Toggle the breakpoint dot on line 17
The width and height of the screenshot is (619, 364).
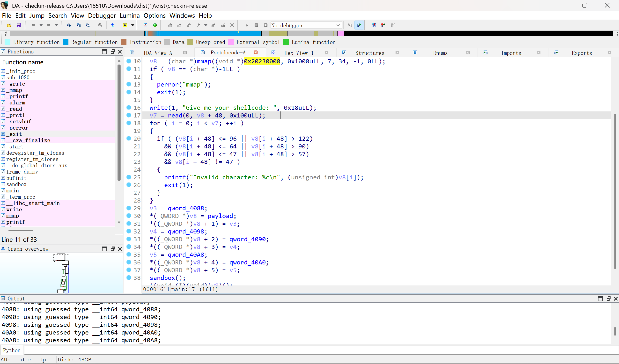[129, 115]
